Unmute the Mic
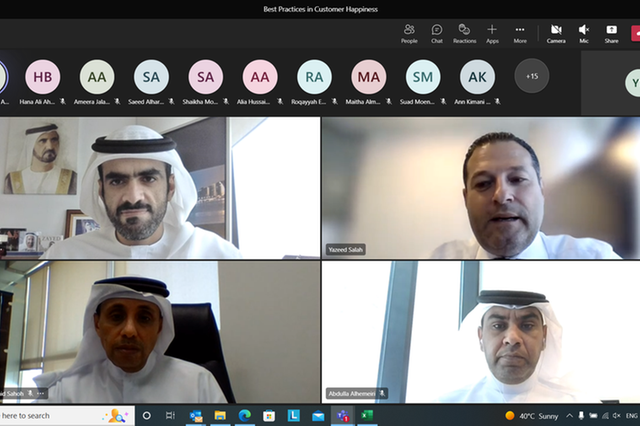The height and width of the screenshot is (426, 640). click(584, 33)
